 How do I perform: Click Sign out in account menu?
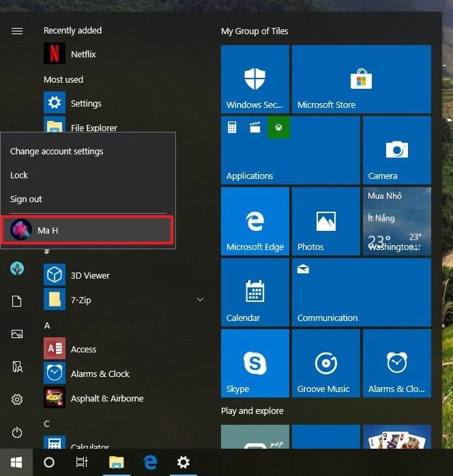coord(26,199)
